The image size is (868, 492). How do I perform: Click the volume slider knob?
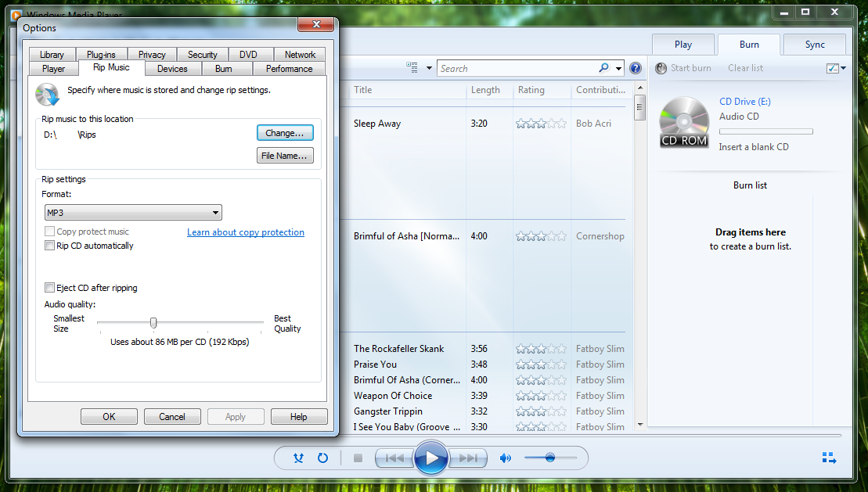(549, 458)
